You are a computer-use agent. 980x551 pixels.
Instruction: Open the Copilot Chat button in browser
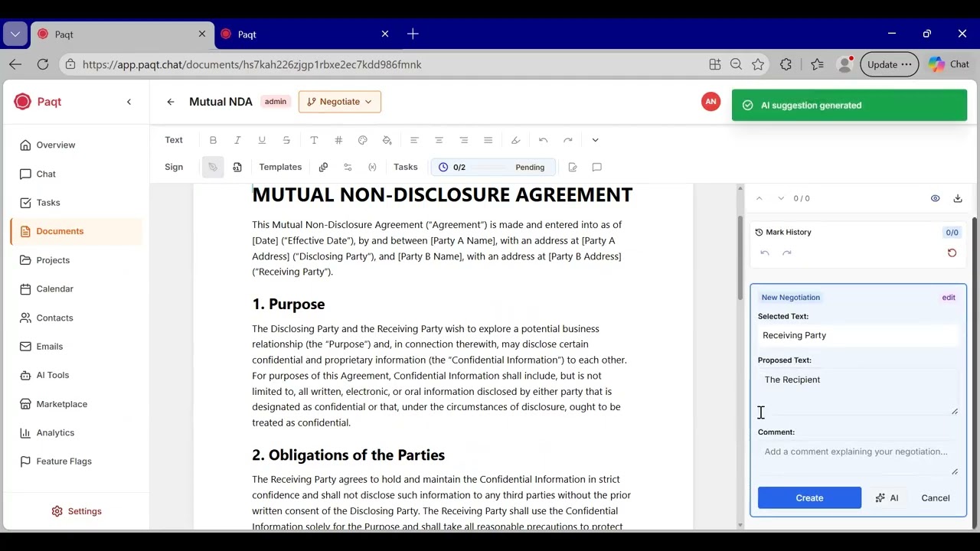(x=949, y=64)
